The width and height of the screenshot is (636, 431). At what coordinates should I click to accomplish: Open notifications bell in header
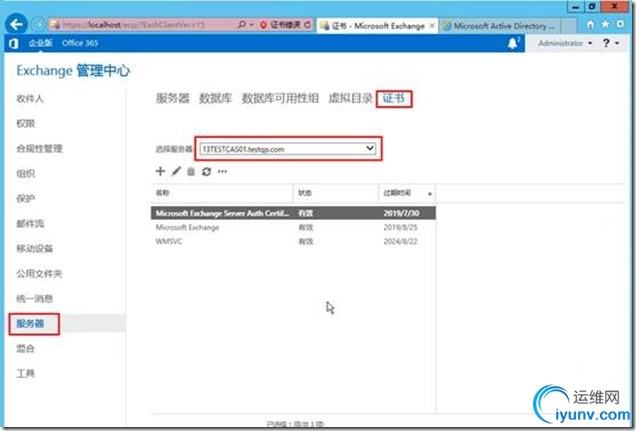coord(513,43)
